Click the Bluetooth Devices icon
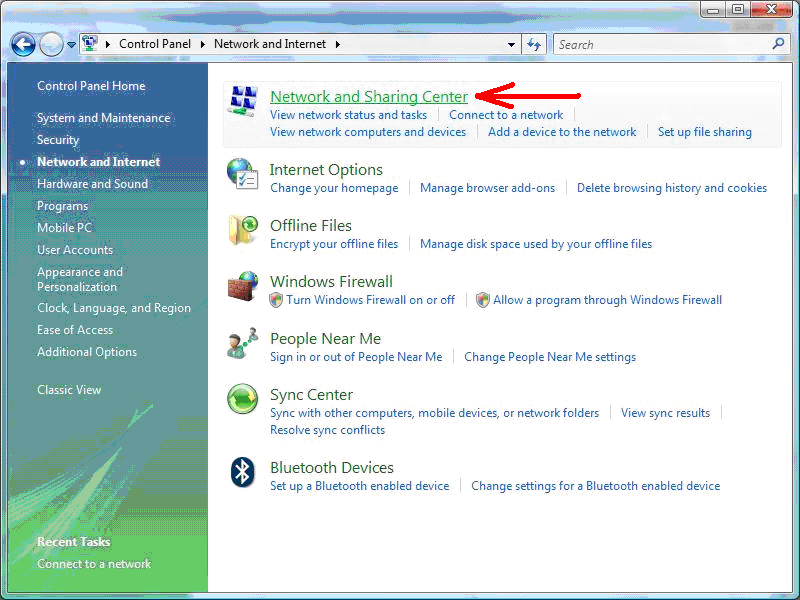Screen dimensions: 800x600 click(242, 472)
